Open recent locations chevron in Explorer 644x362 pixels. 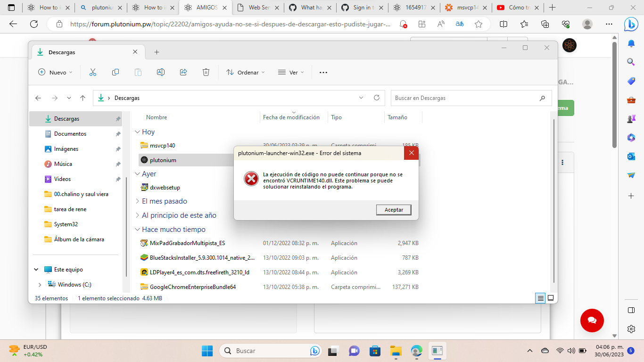point(69,98)
